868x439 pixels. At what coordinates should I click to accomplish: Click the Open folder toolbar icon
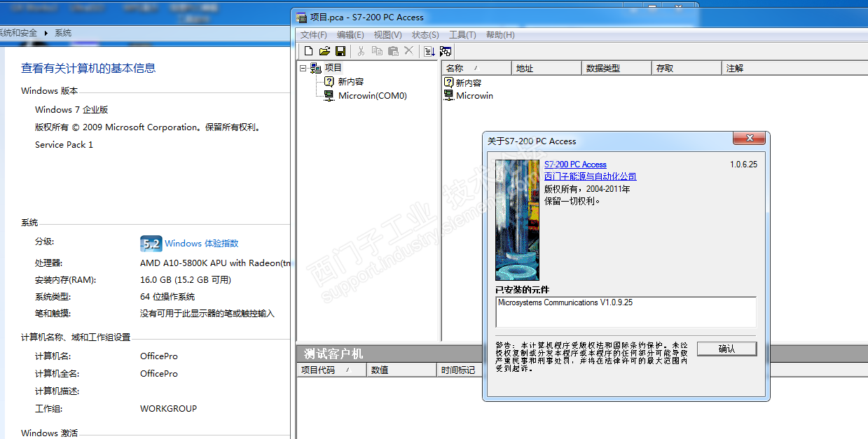[324, 51]
